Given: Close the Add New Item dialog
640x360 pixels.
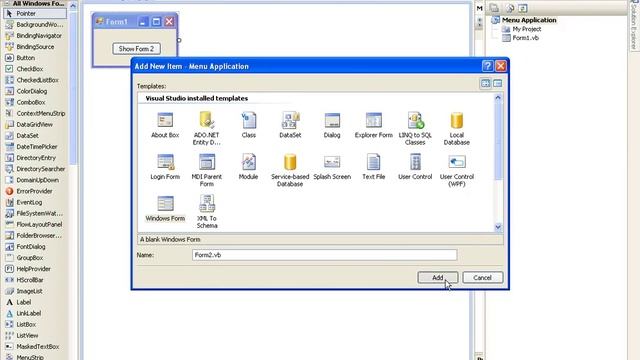Looking at the screenshot, I should pos(501,66).
